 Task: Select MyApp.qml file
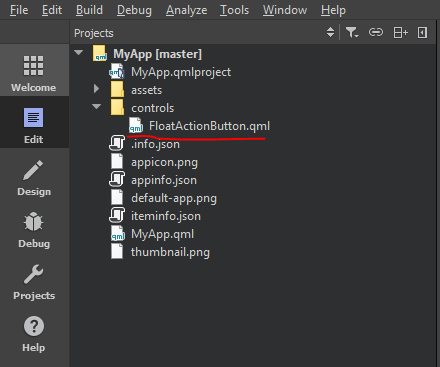pos(162,234)
